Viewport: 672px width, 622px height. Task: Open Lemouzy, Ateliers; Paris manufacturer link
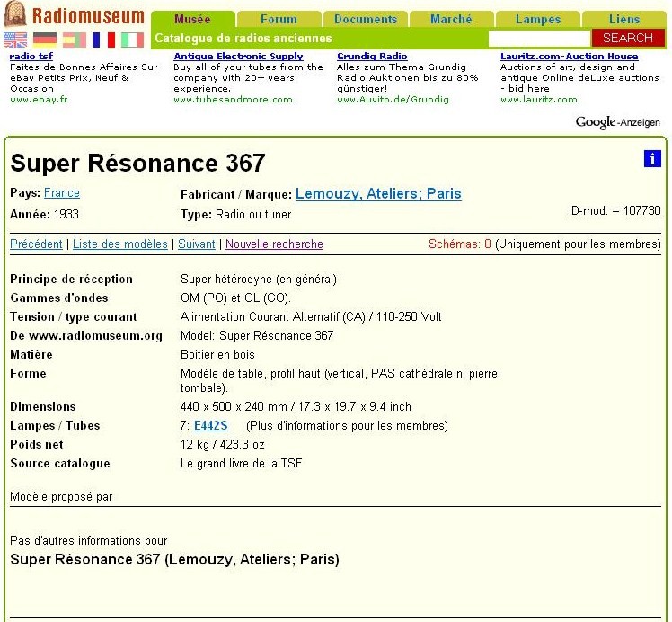pyautogui.click(x=378, y=194)
